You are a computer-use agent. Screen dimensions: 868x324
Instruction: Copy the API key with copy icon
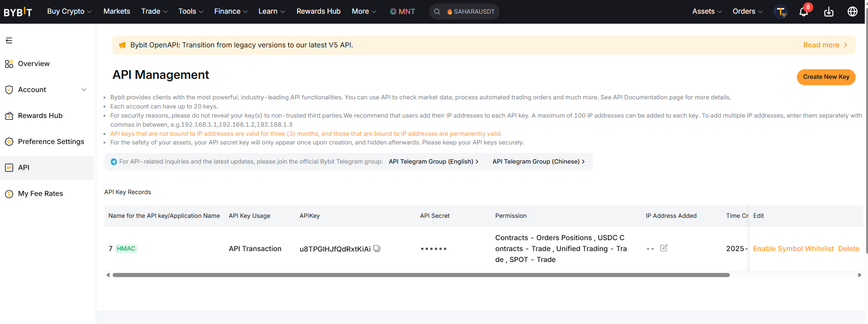click(x=377, y=248)
